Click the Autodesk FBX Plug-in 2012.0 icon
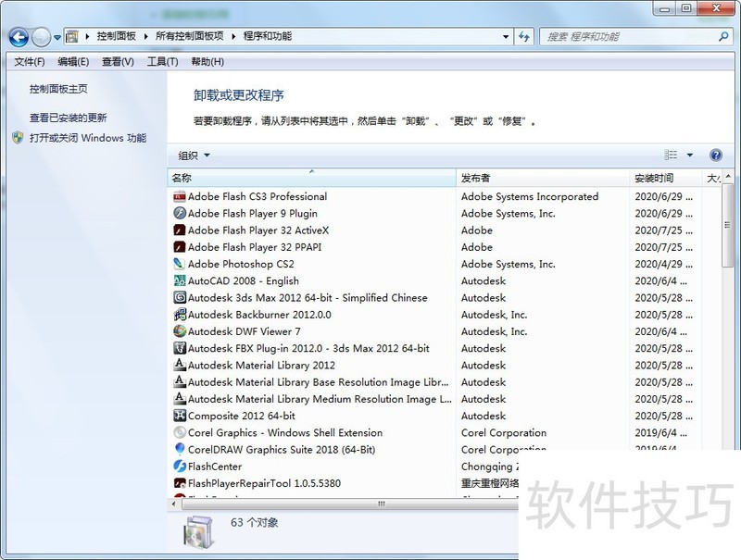The height and width of the screenshot is (560, 741). (180, 348)
